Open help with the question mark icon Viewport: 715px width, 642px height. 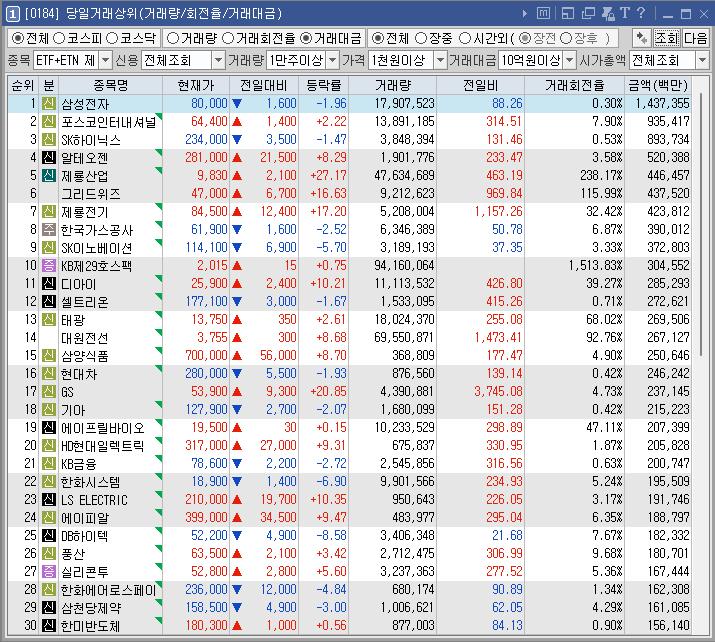click(641, 13)
